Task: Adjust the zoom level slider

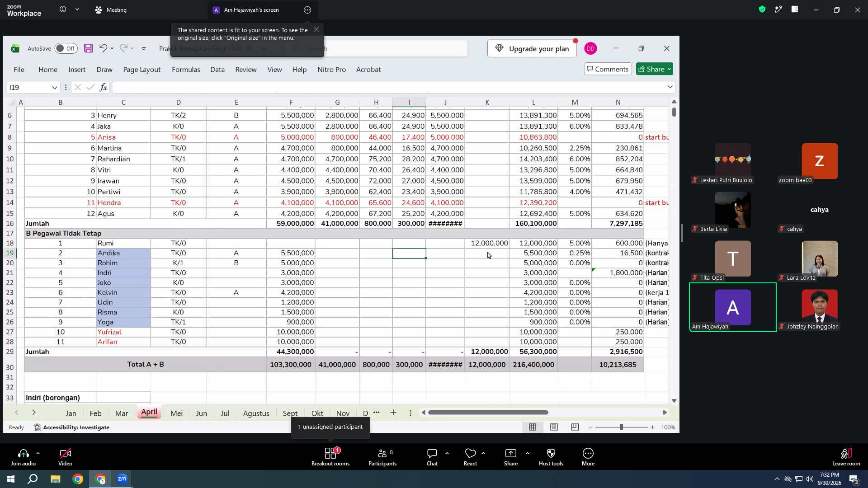Action: [622, 427]
